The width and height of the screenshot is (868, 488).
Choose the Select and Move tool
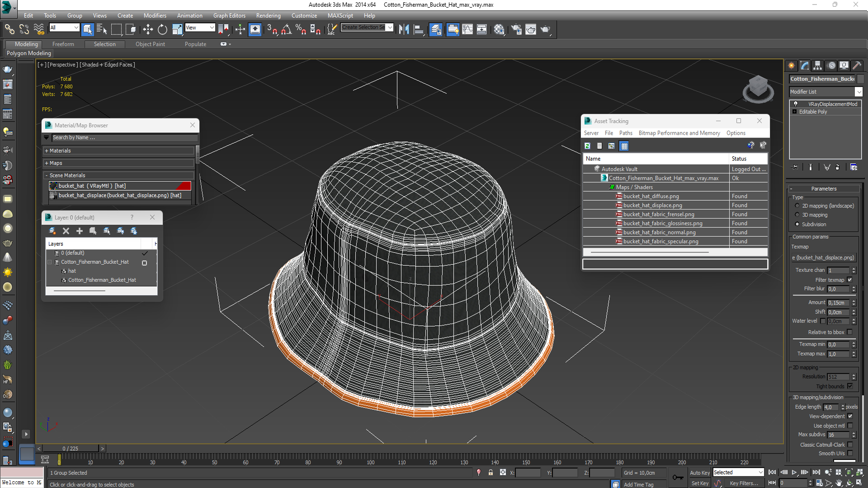pos(148,29)
